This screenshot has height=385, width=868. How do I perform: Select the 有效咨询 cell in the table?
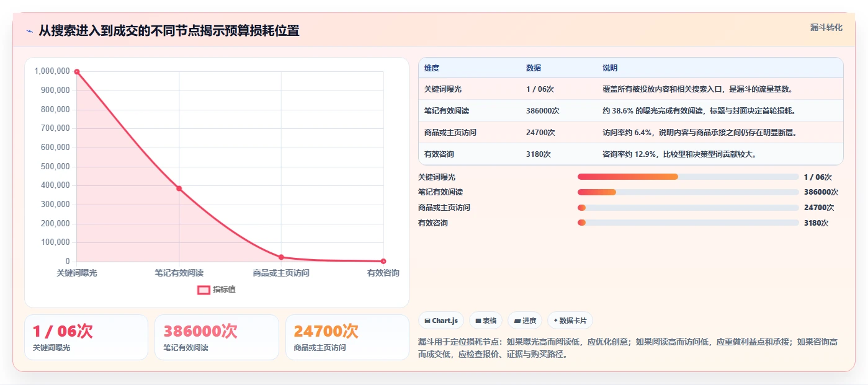tap(439, 154)
